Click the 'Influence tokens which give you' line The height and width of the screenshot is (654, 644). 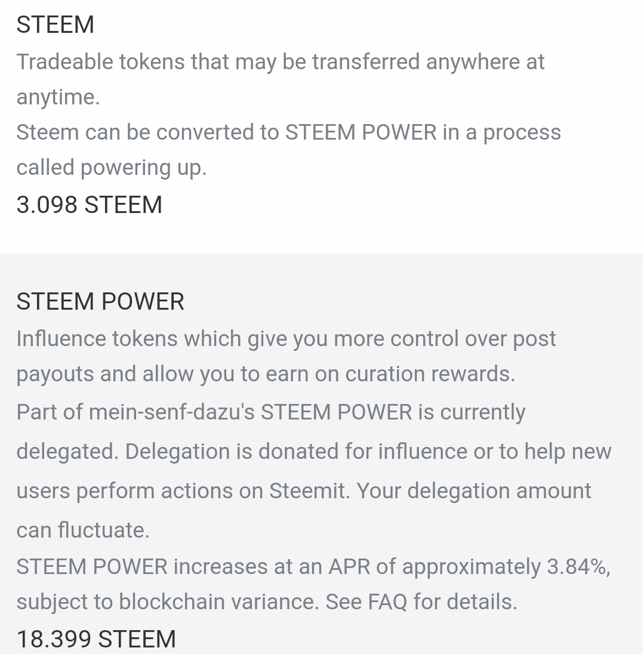286,339
